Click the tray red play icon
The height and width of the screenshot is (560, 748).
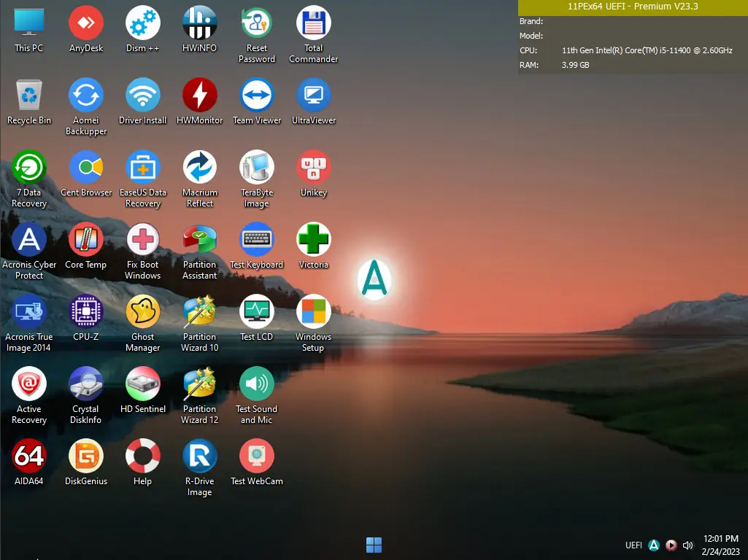point(671,545)
